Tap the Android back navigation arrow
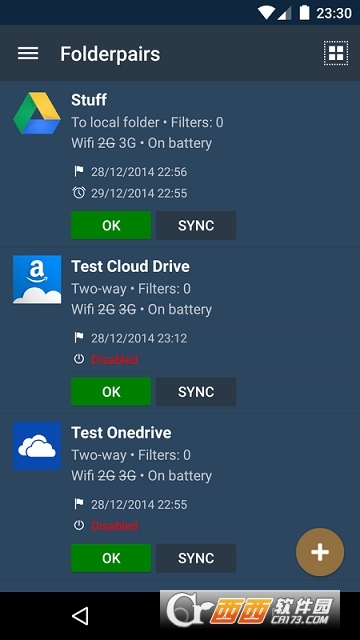The width and height of the screenshot is (360, 640). pos(80,616)
